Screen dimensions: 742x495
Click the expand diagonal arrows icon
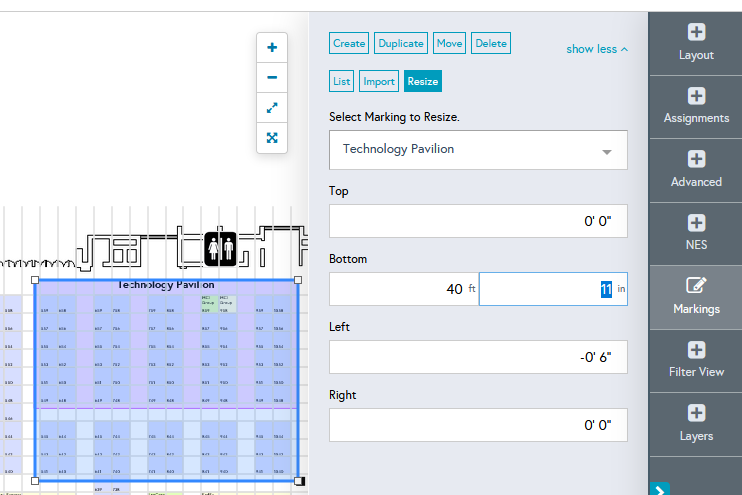[272, 107]
